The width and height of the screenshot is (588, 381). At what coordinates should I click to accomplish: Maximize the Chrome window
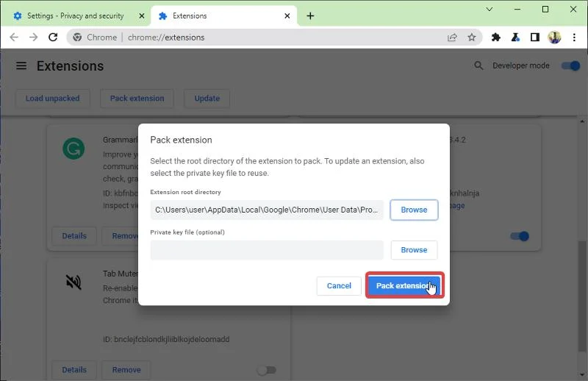coord(545,9)
